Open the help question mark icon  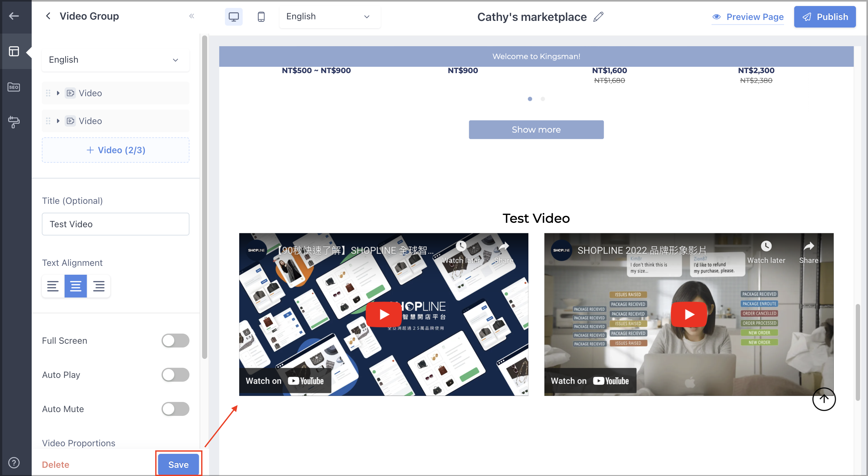[x=14, y=462]
